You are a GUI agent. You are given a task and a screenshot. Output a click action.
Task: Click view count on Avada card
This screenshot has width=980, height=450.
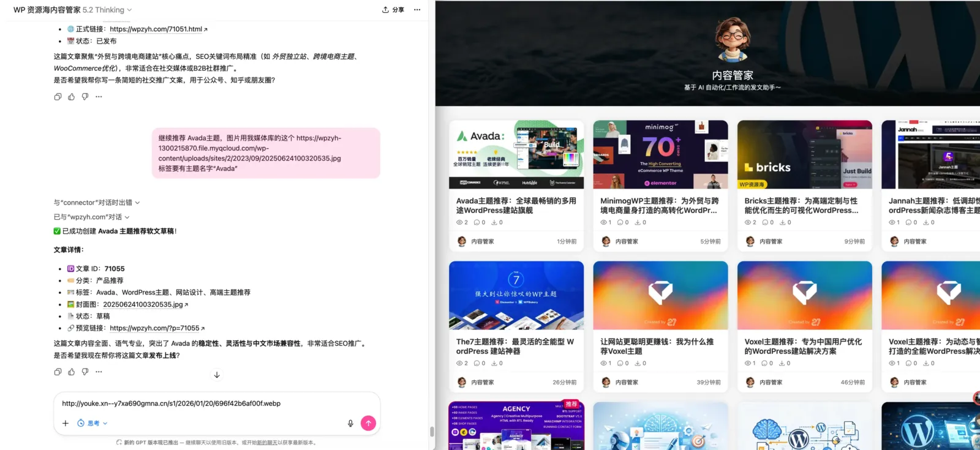(x=462, y=222)
